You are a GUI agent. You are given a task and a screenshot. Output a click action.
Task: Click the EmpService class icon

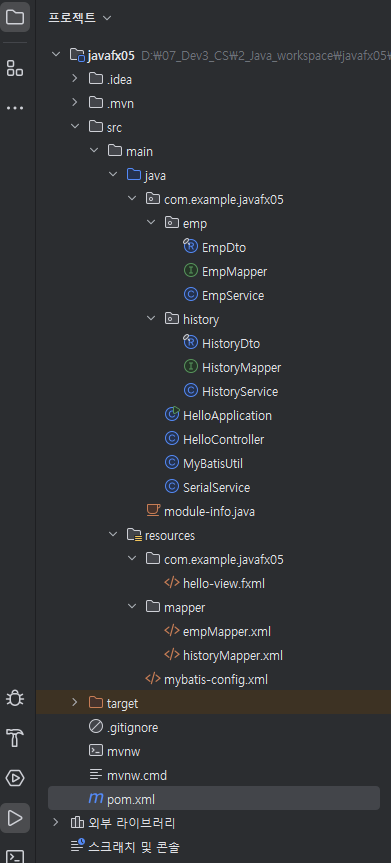pyautogui.click(x=191, y=295)
